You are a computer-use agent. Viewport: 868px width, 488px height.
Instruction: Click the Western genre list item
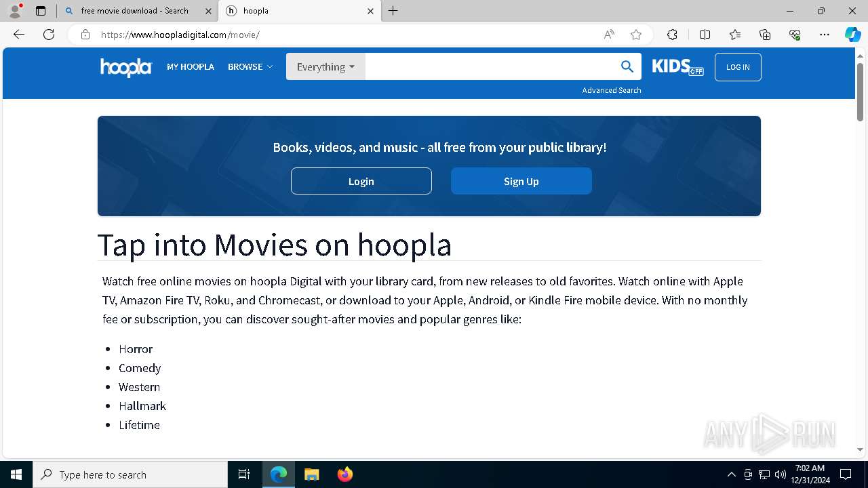coord(140,387)
